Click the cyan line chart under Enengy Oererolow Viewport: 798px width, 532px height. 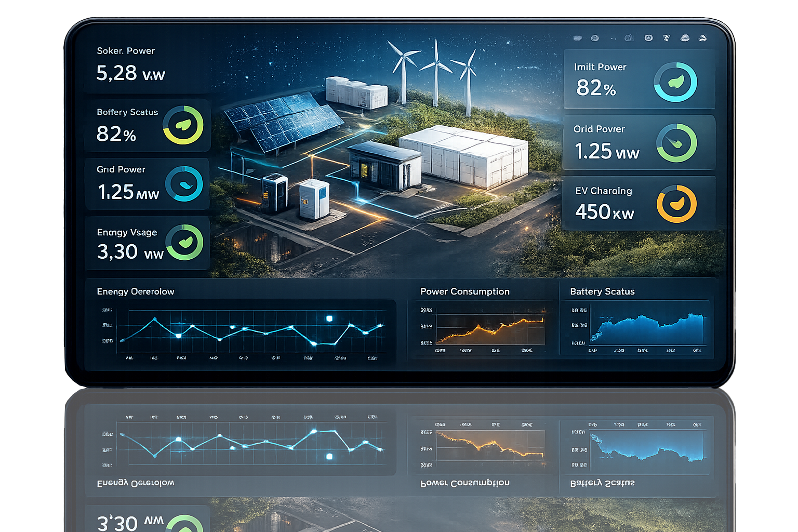[x=251, y=331]
